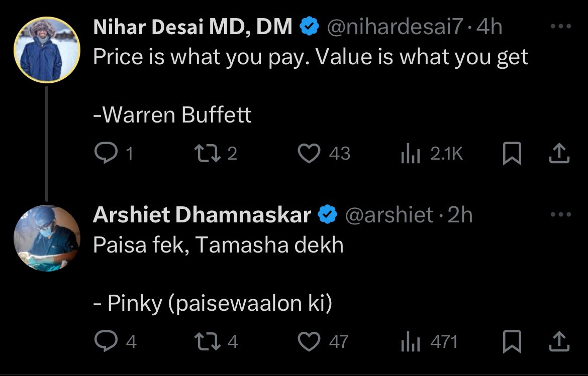This screenshot has width=588, height=376.
Task: Open the @arshiet handle link
Action: (x=388, y=215)
